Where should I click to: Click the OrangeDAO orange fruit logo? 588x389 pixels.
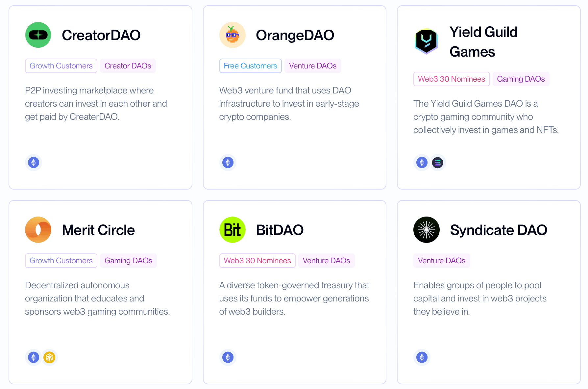(x=233, y=35)
